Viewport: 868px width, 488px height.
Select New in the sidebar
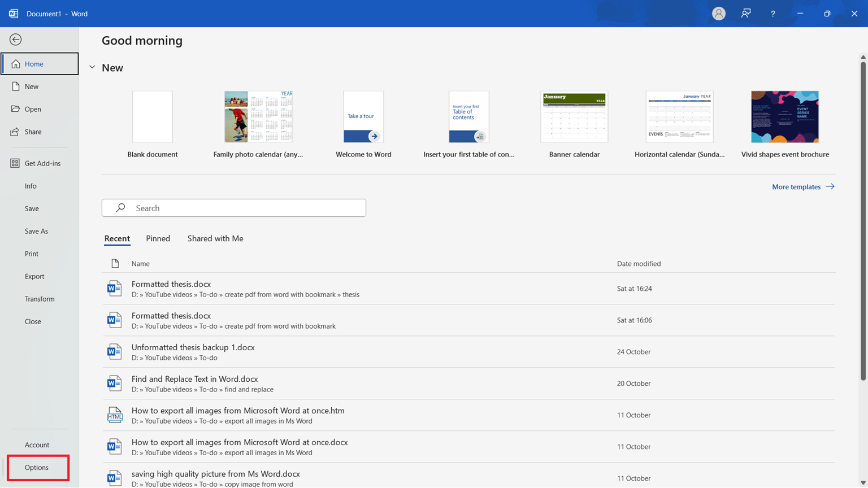(40, 86)
